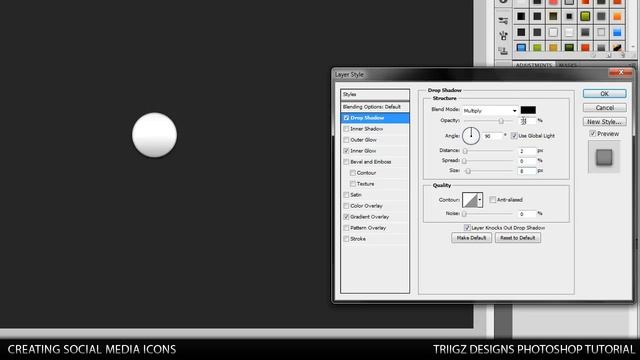Apply the dark olive-brown style swatch

(553, 16)
